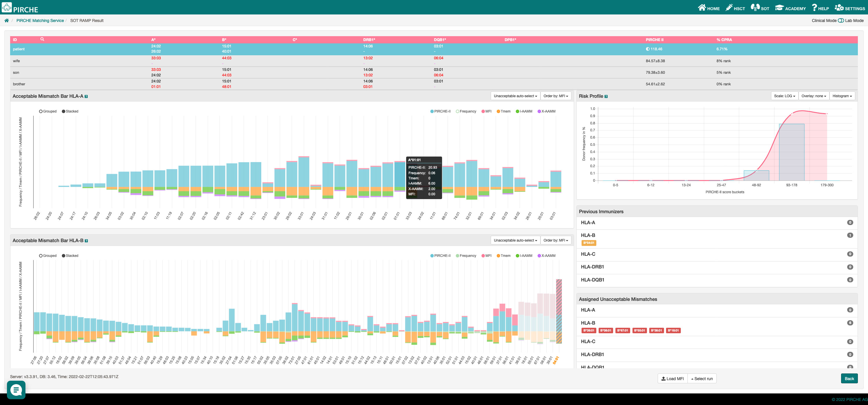The height and width of the screenshot is (405, 868).
Task: Open help icon beside Acceptable Mismatch Bar HLA-A
Action: tap(86, 96)
